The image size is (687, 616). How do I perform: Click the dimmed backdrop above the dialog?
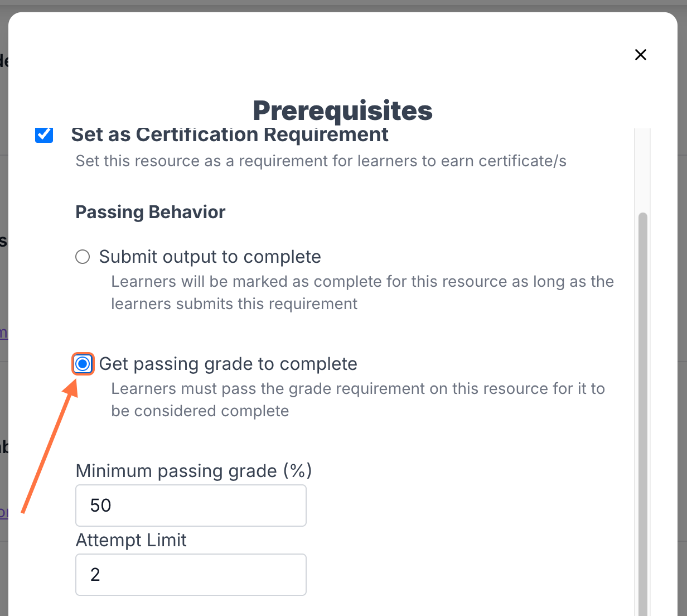coord(343,5)
